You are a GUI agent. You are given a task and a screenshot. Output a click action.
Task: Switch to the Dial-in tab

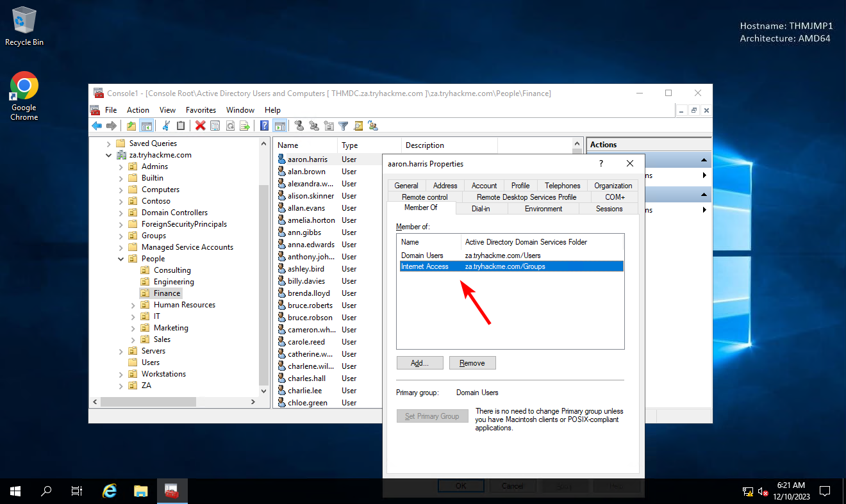click(481, 209)
